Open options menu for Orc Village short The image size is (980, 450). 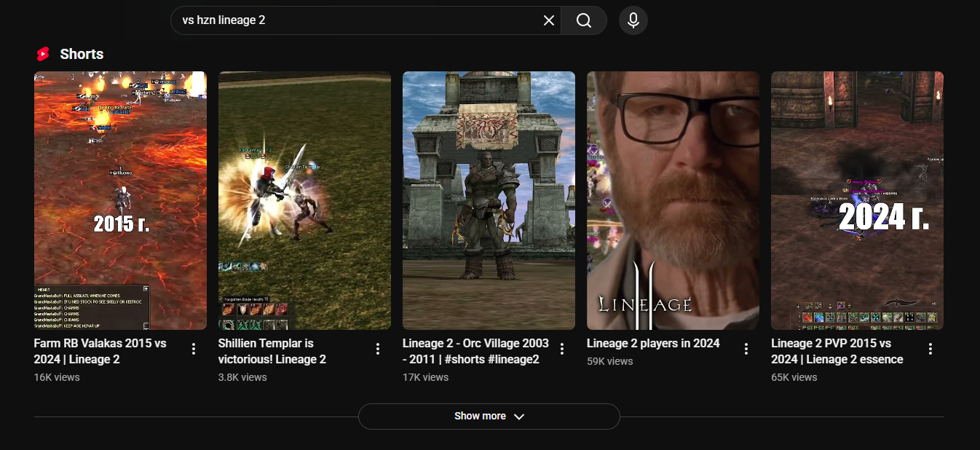562,350
